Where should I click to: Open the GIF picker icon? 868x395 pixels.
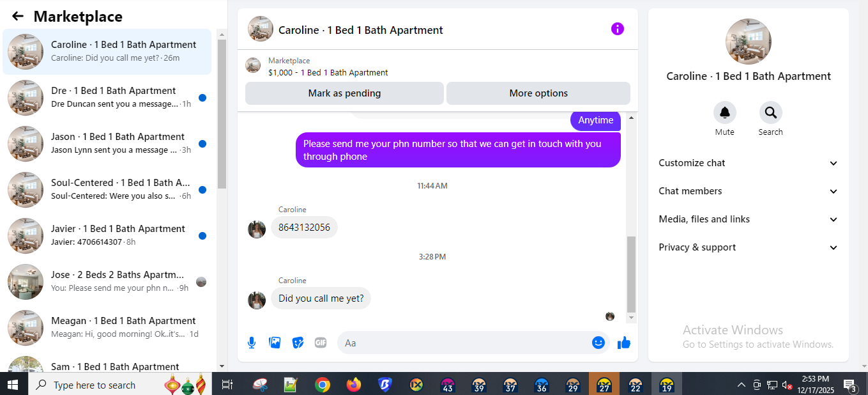pyautogui.click(x=321, y=343)
